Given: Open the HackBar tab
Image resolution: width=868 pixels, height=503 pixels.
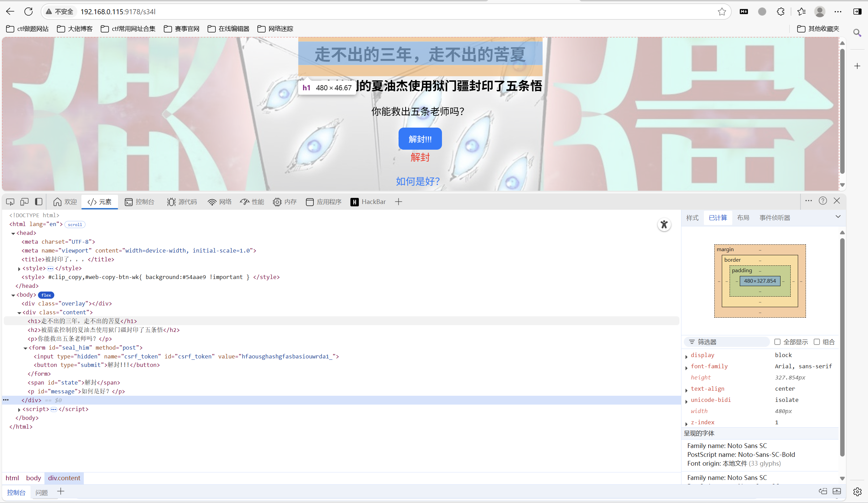Looking at the screenshot, I should coord(368,202).
